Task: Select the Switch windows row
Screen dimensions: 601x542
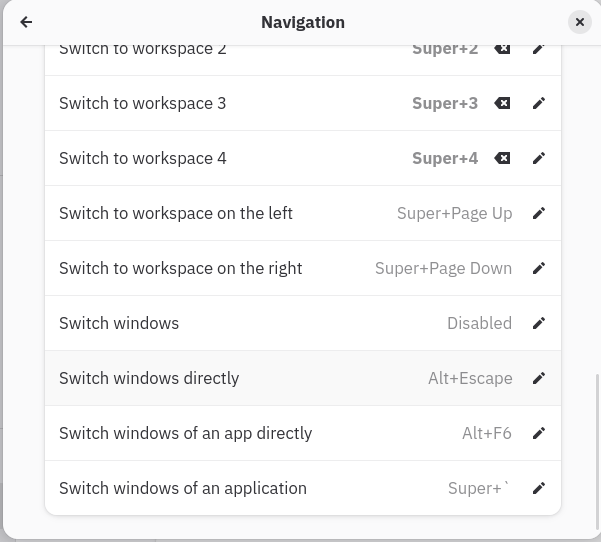Action: coord(303,323)
